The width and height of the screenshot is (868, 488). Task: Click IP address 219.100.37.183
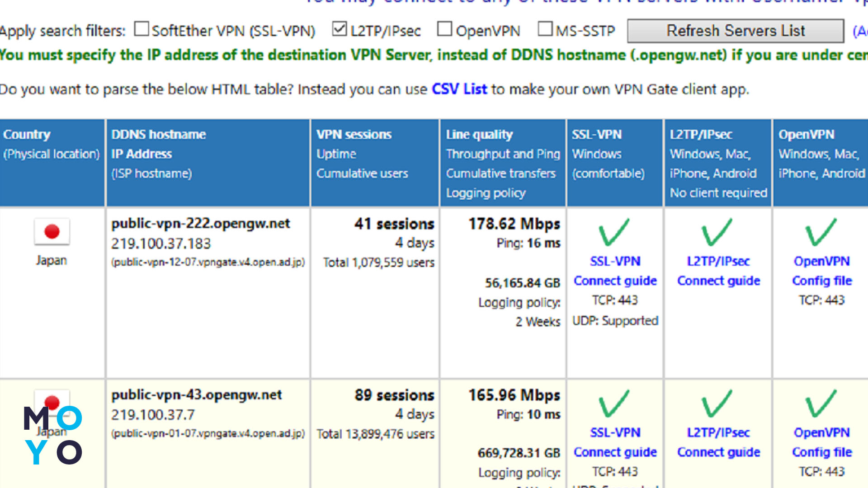click(161, 244)
